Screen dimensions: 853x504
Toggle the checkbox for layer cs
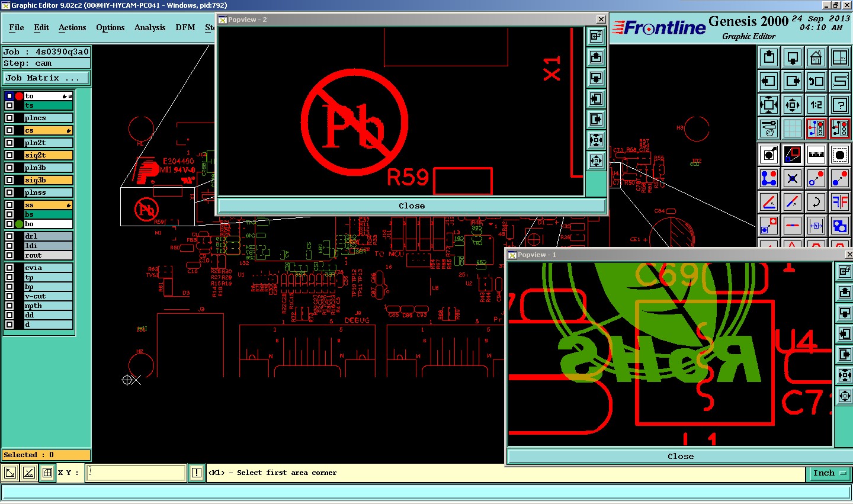pos(9,130)
